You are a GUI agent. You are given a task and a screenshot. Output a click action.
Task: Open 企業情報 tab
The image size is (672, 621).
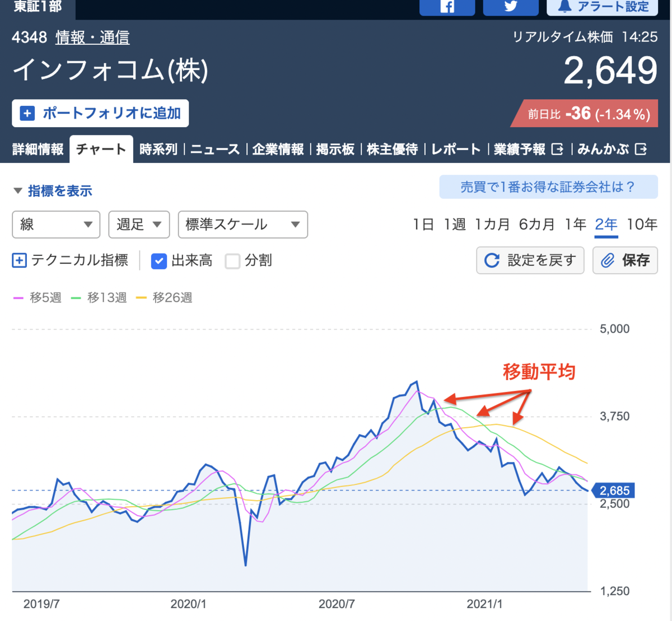pos(278,149)
